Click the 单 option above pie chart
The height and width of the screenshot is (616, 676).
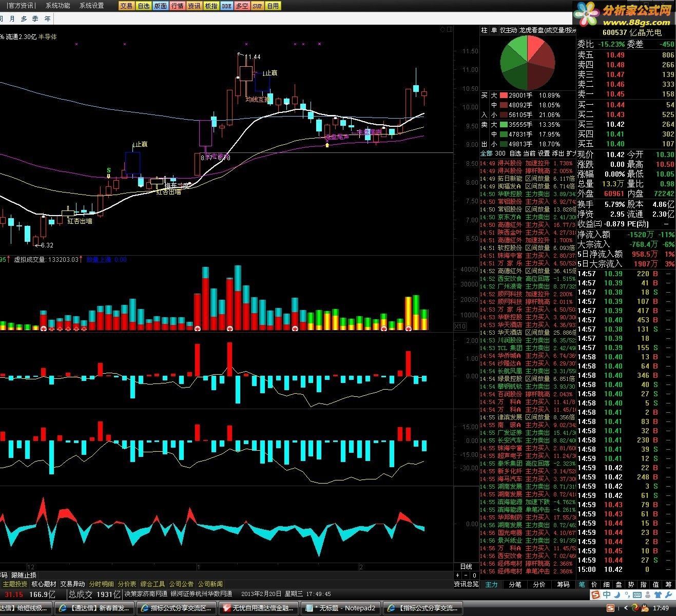tap(494, 30)
